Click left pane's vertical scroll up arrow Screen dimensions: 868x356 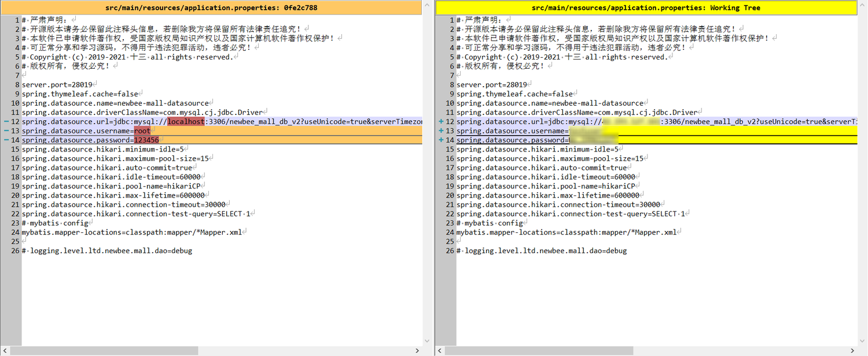428,19
